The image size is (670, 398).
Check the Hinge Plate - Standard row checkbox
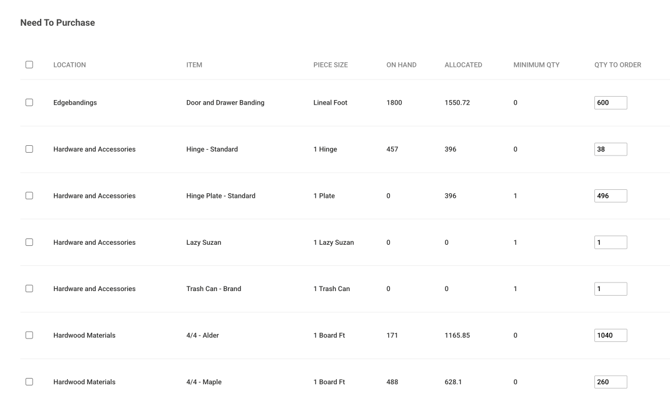click(29, 195)
